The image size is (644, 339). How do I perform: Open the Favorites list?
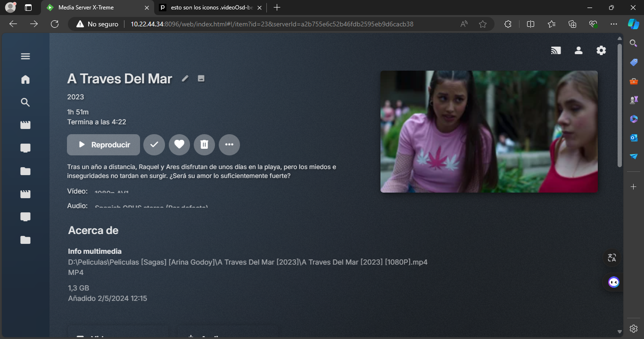tap(552, 24)
